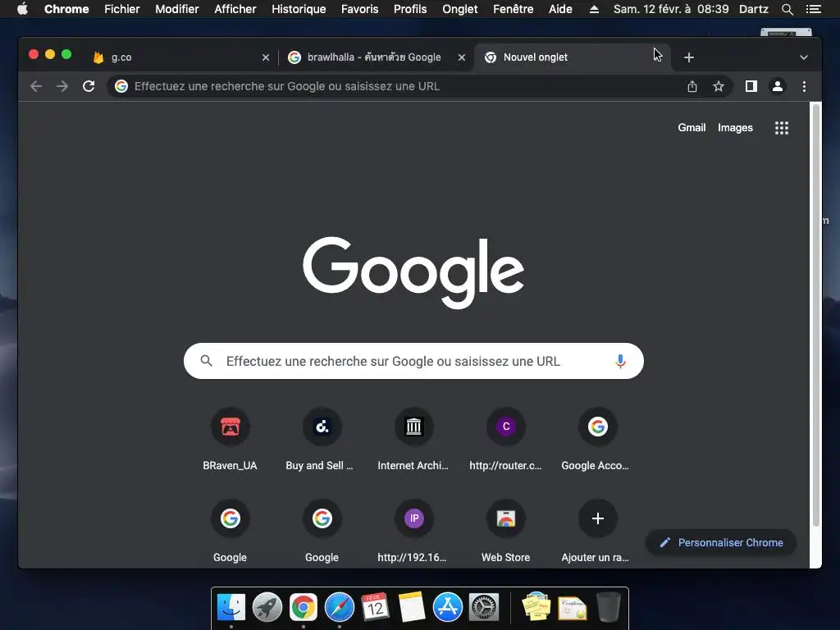Image resolution: width=840 pixels, height=630 pixels.
Task: Click the page vertical scrollbar
Action: (x=816, y=316)
